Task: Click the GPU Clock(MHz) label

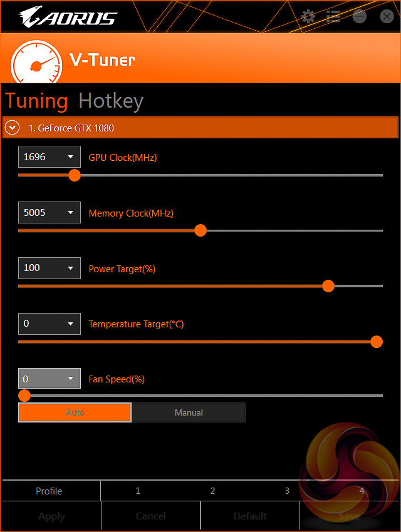Action: coord(123,158)
